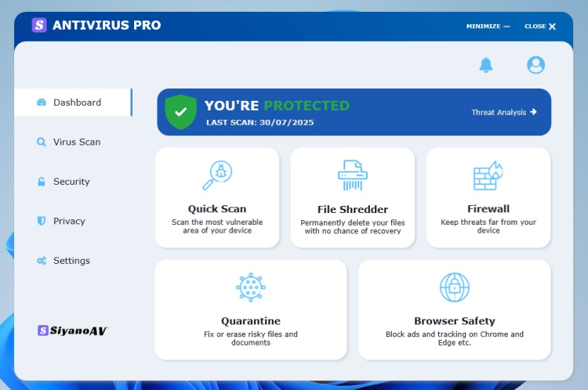Click the You're Protected status banner
This screenshot has height=390, width=588.
(314, 112)
